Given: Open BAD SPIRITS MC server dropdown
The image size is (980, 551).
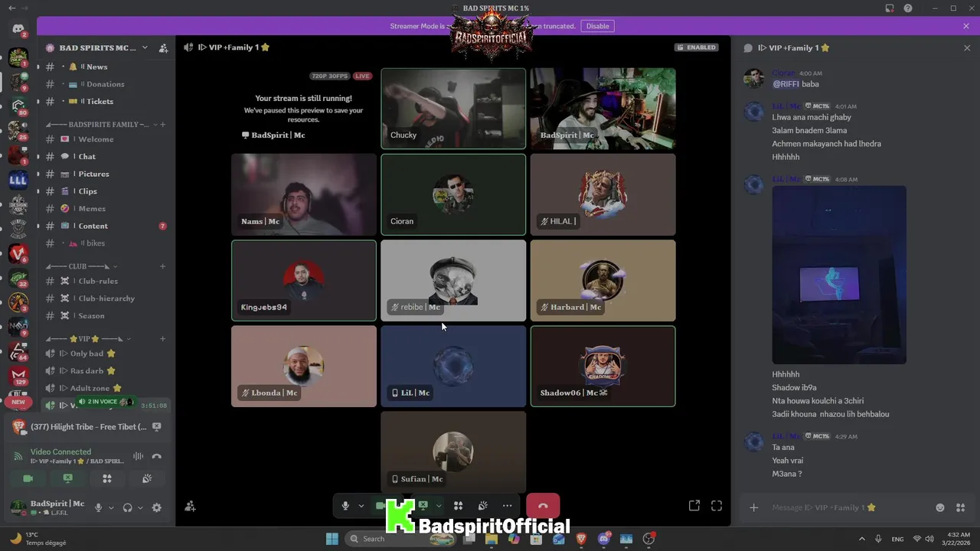Looking at the screenshot, I should click(145, 47).
